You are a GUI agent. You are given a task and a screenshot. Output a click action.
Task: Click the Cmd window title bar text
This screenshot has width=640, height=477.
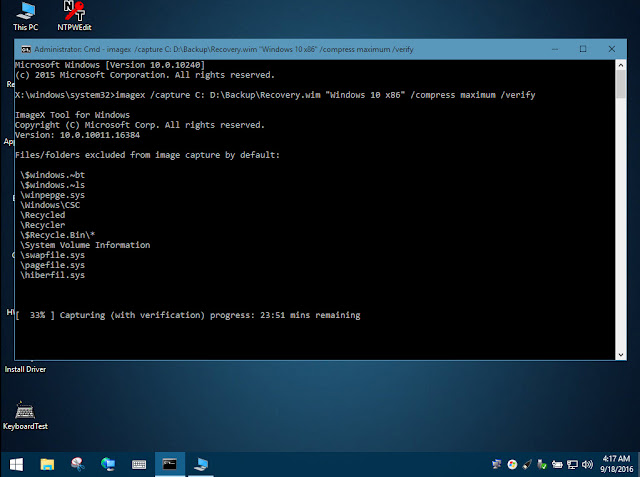tap(224, 49)
